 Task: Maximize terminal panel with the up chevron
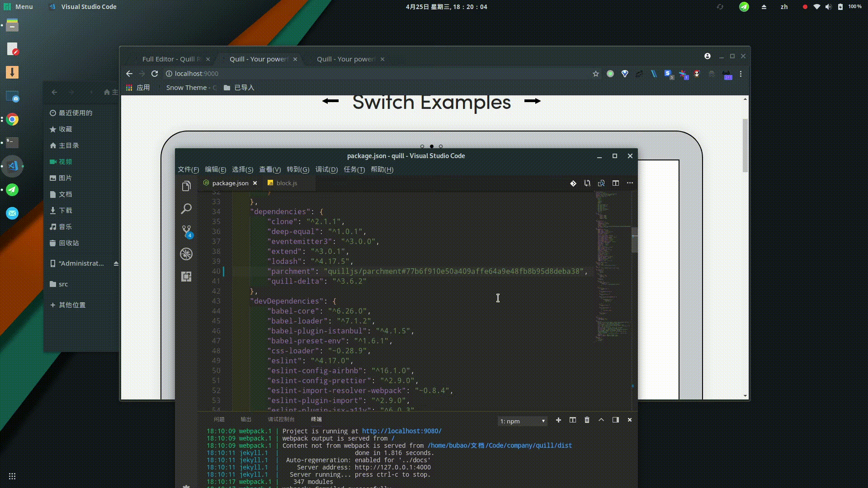click(x=601, y=420)
